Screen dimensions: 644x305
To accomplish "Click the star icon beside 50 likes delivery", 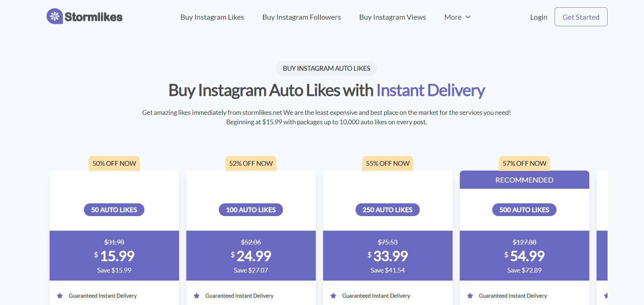I will [60, 296].
